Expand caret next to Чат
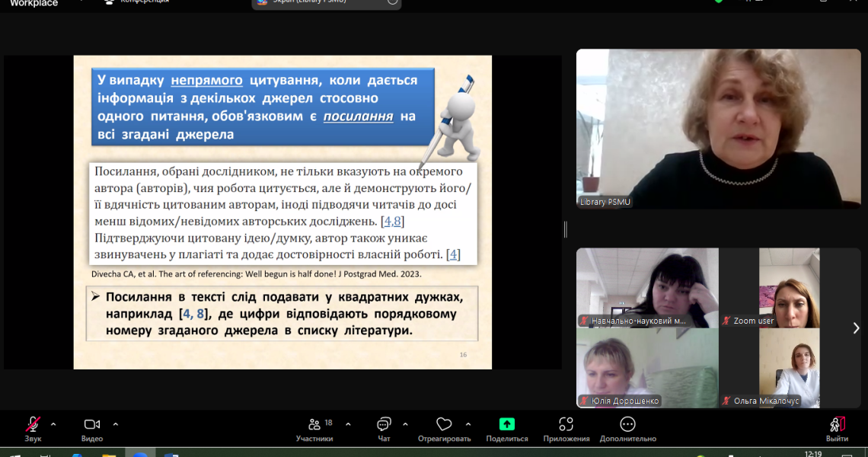This screenshot has height=457, width=868. (x=405, y=424)
